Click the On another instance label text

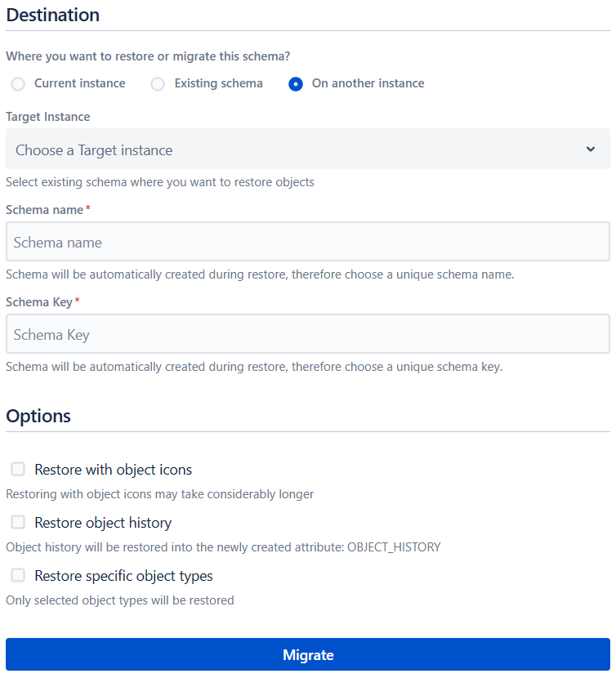click(x=368, y=83)
